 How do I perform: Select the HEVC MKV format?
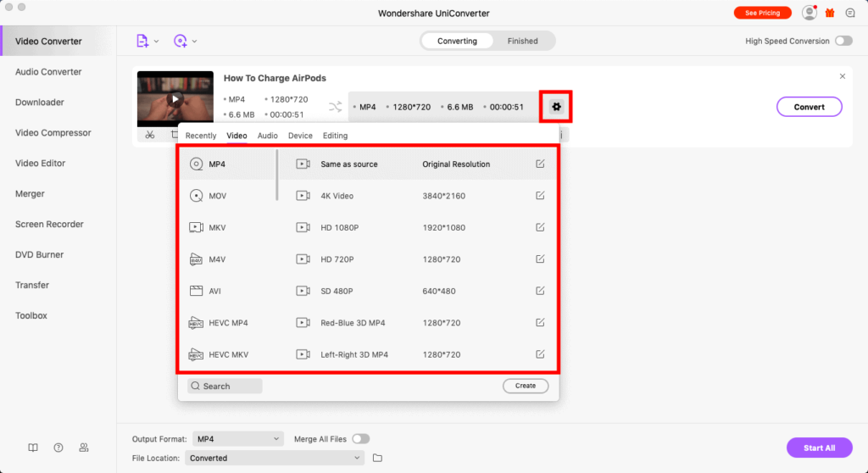pyautogui.click(x=227, y=354)
